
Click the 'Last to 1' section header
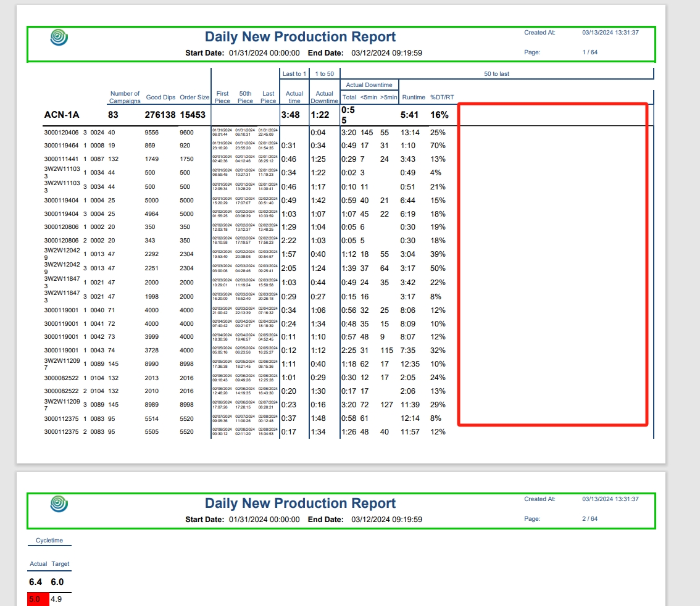(x=294, y=74)
